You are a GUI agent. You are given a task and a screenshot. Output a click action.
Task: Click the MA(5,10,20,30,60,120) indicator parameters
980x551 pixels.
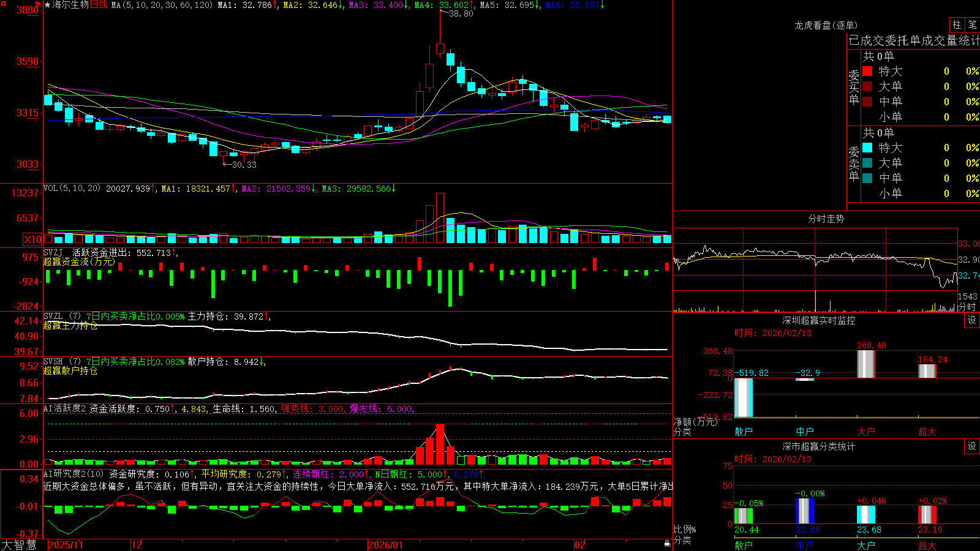(162, 5)
